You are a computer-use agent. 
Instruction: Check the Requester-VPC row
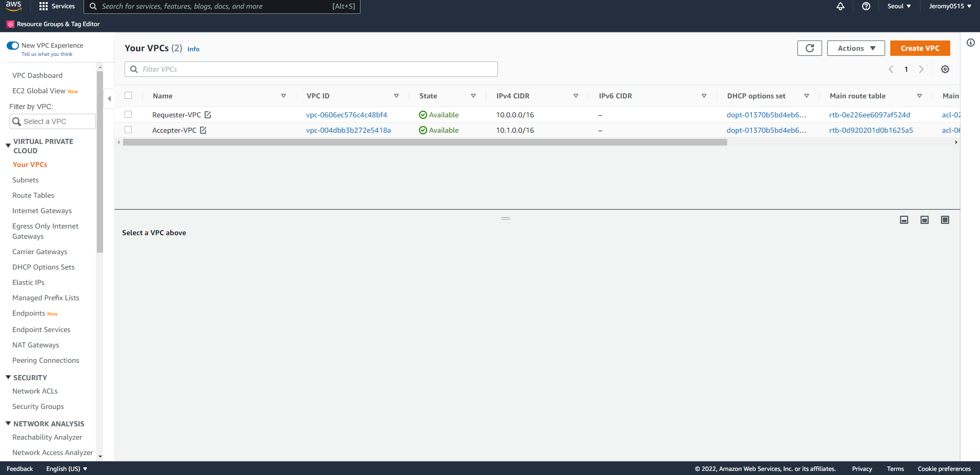point(128,114)
